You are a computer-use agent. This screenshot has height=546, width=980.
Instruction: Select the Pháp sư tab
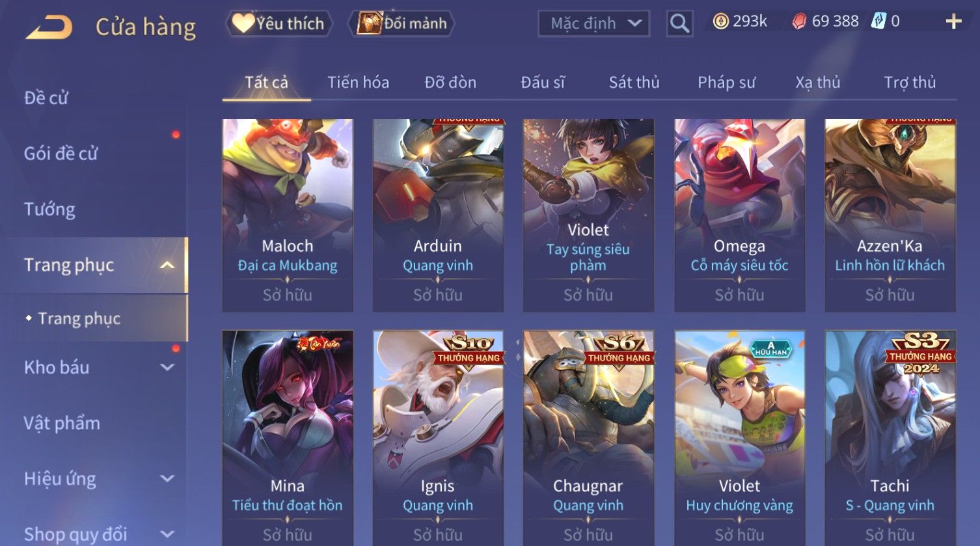[726, 83]
